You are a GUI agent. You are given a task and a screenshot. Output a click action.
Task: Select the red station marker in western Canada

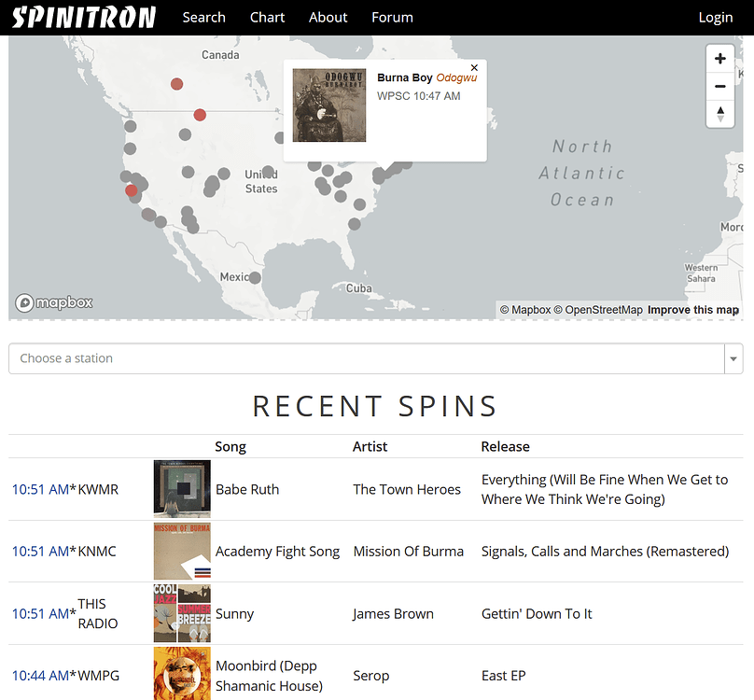(x=176, y=83)
